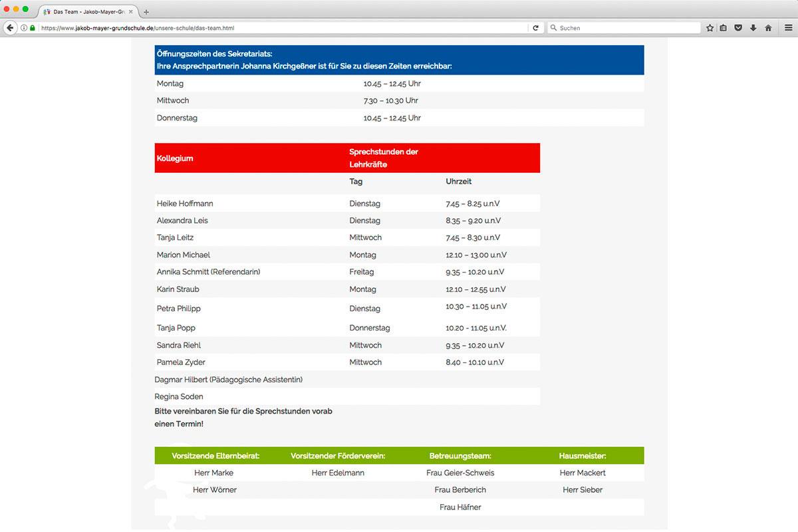Screen dimensions: 798x532
Task: Select the name Alexandra Leis
Action: click(x=182, y=220)
